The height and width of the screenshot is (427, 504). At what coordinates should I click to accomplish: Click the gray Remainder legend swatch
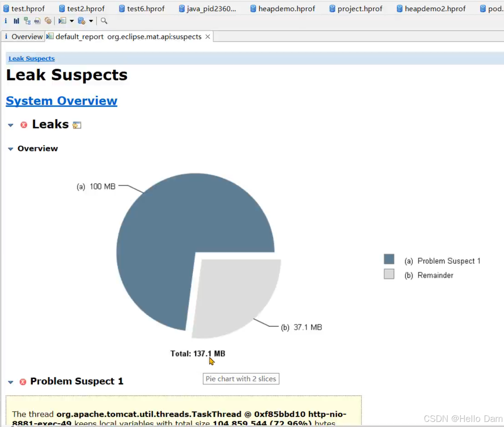point(389,274)
